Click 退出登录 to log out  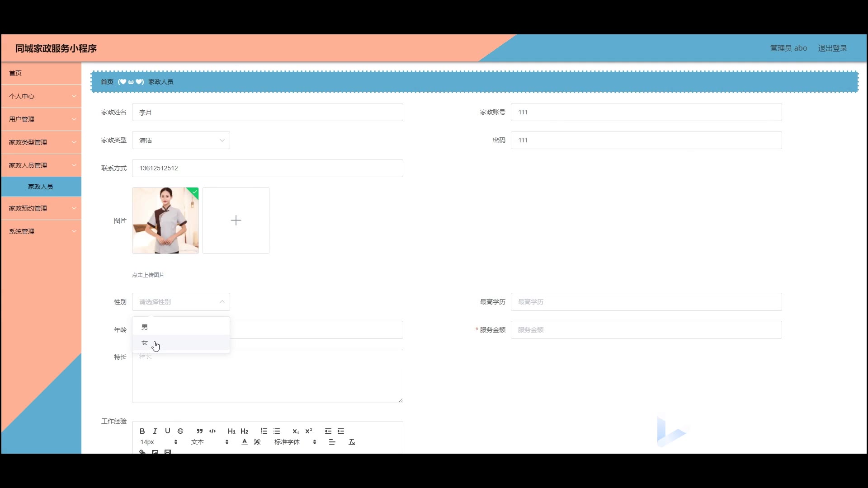tap(832, 48)
